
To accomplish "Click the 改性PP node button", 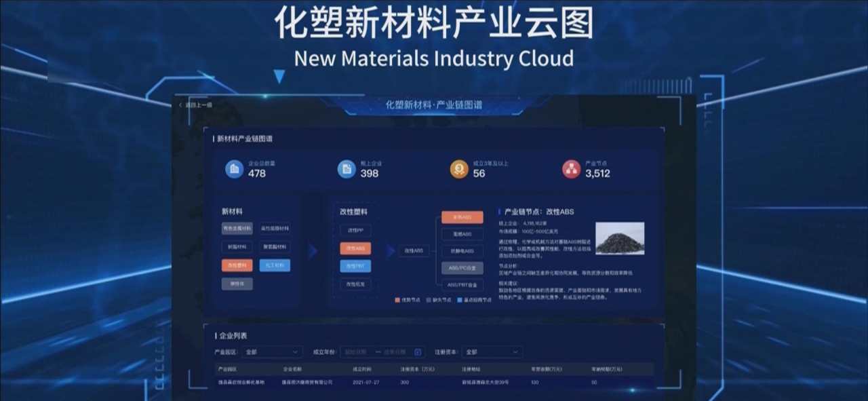I will point(355,231).
